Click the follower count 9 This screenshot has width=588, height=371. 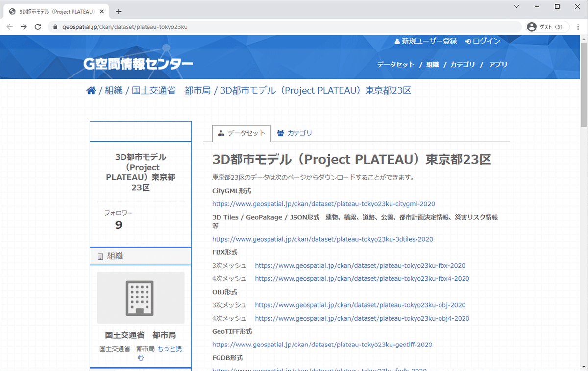(119, 225)
